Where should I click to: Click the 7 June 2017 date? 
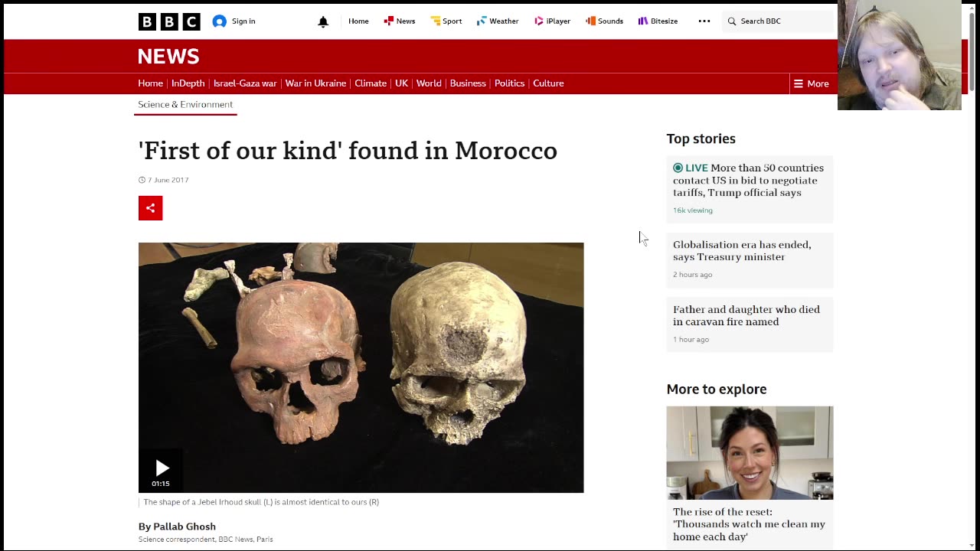pos(168,180)
